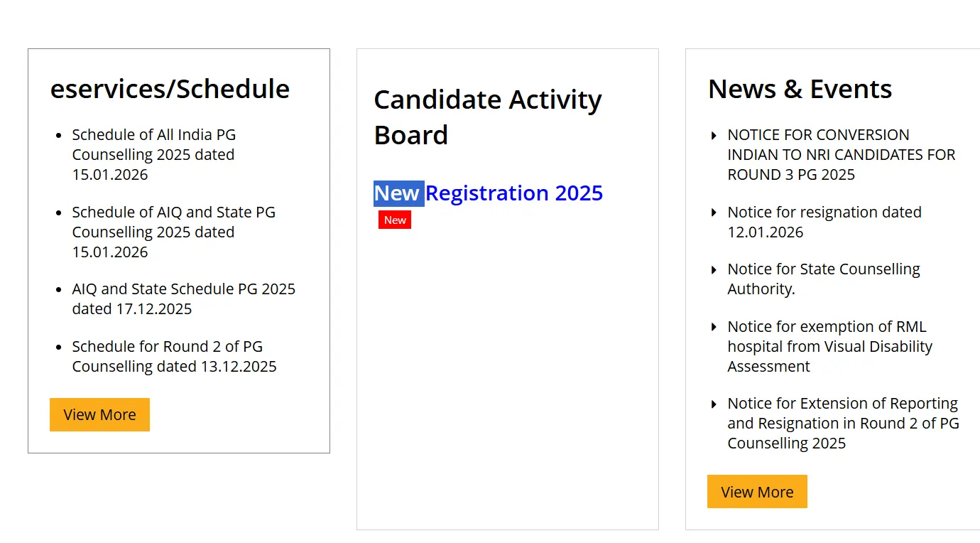This screenshot has width=980, height=543.
Task: Open Schedule of AIQ and State PG Counselling
Action: [173, 232]
